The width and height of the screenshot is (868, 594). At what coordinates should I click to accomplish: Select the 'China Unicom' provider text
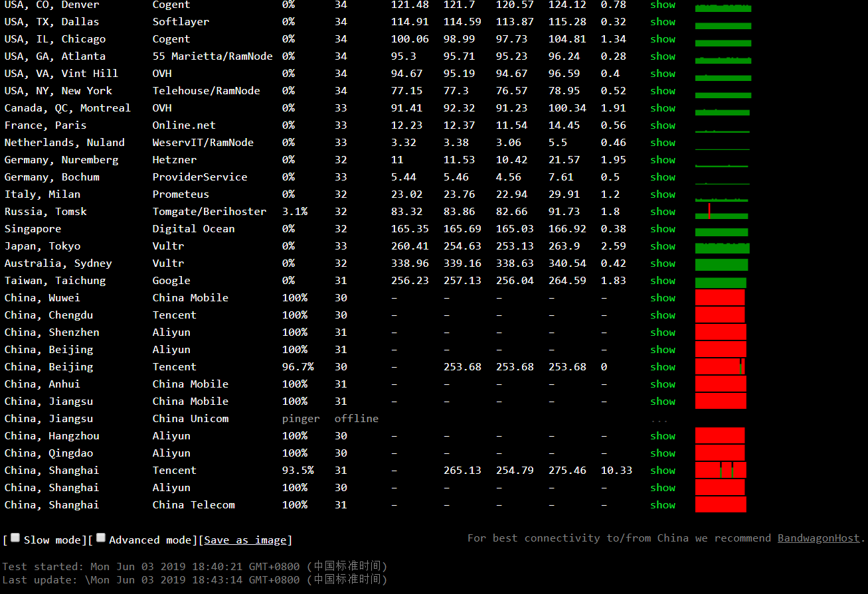[191, 419]
